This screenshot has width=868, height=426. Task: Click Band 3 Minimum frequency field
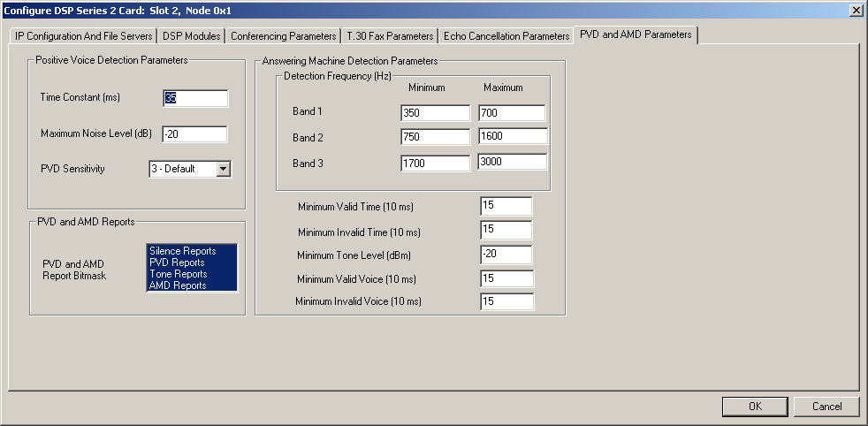click(x=435, y=163)
